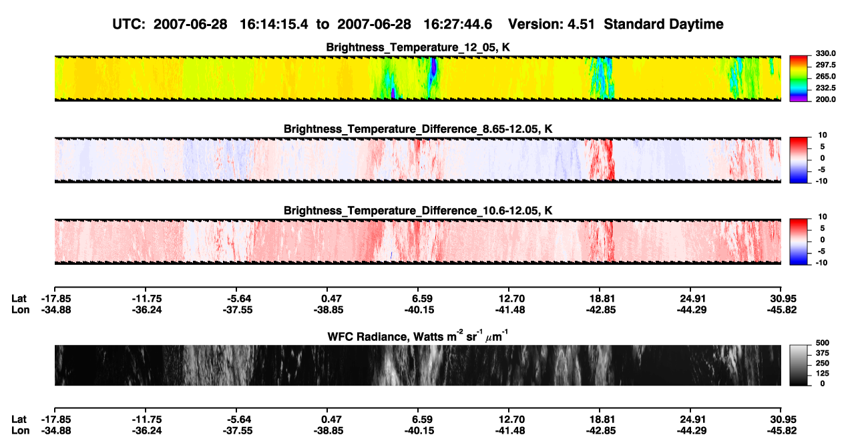The height and width of the screenshot is (445, 868).
Task: Click the 'Lat' row label on the bottom axis
Action: [x=19, y=419]
